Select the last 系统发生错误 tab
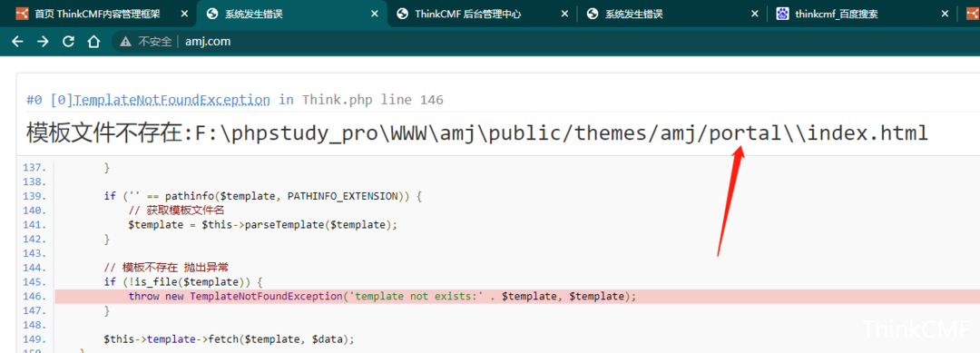Viewport: 980px width, 353px height. (x=633, y=14)
